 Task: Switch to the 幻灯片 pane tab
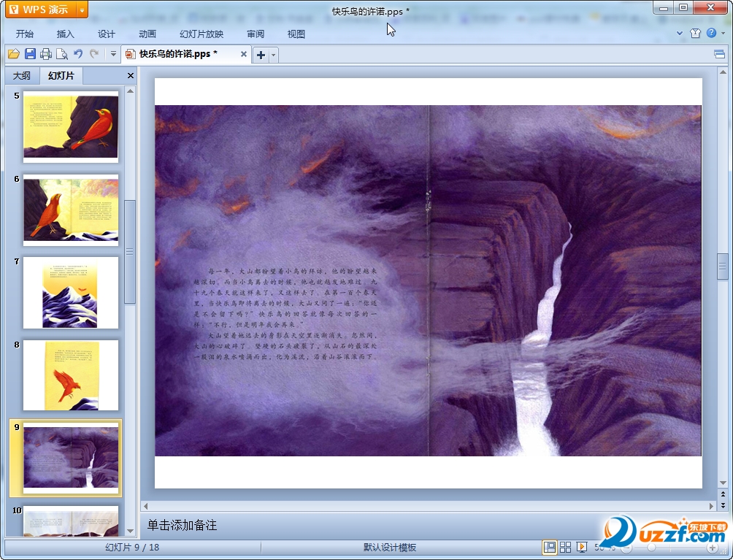coord(61,75)
